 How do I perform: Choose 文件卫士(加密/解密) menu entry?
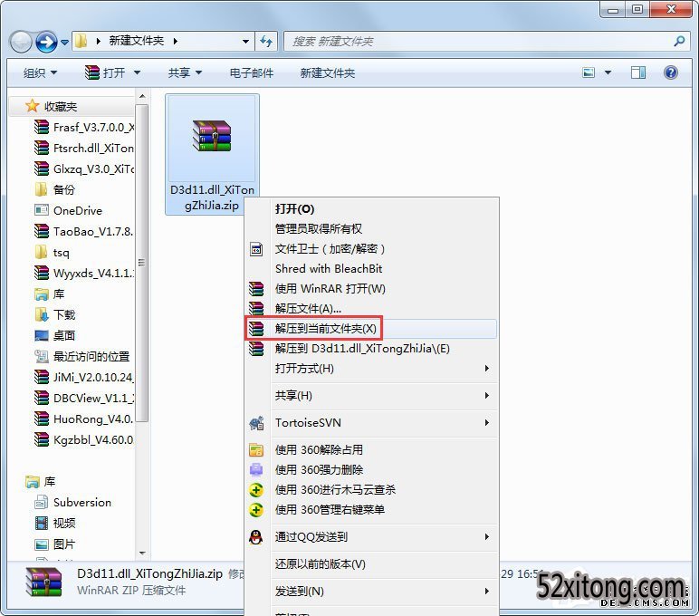pos(371,249)
